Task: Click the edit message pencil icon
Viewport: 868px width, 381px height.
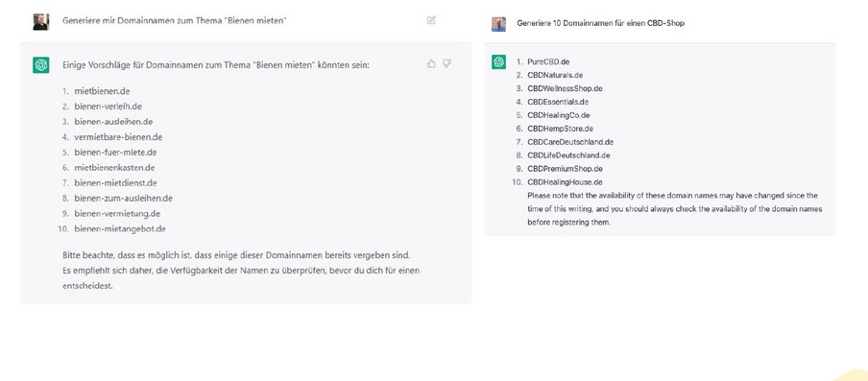Action: point(431,20)
